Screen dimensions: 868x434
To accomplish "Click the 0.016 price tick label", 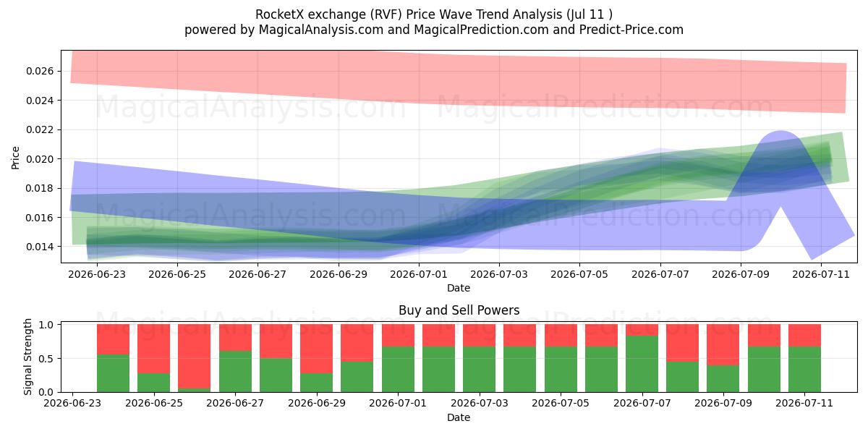I will [x=41, y=218].
